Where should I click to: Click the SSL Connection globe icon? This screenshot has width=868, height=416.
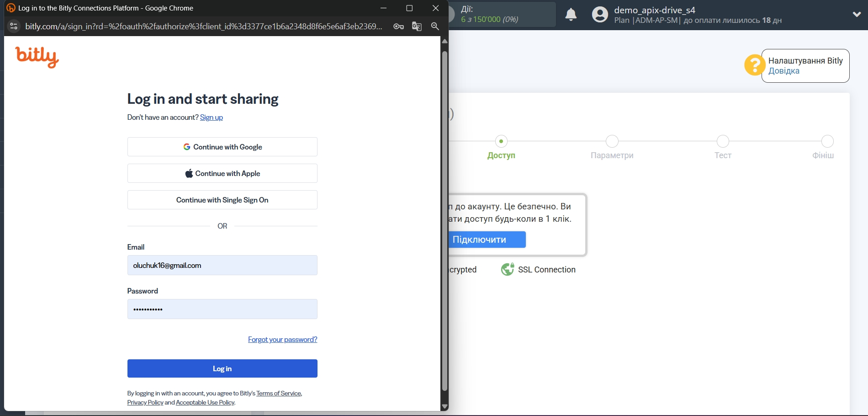[x=507, y=270]
